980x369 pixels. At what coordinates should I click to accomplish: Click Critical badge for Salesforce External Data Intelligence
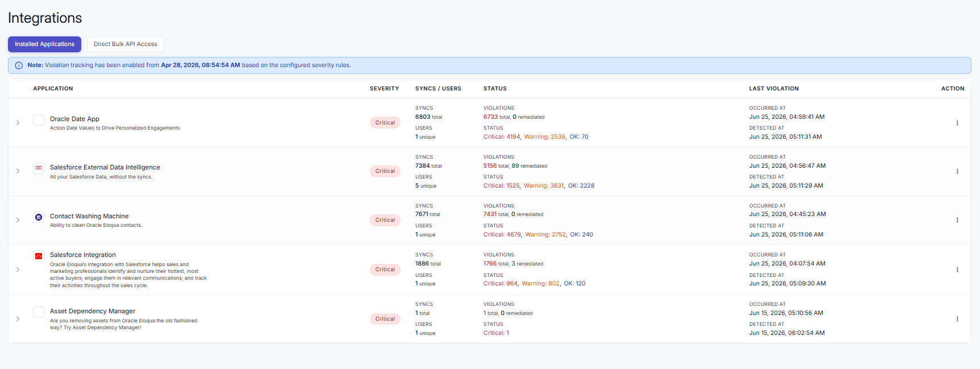click(x=385, y=171)
